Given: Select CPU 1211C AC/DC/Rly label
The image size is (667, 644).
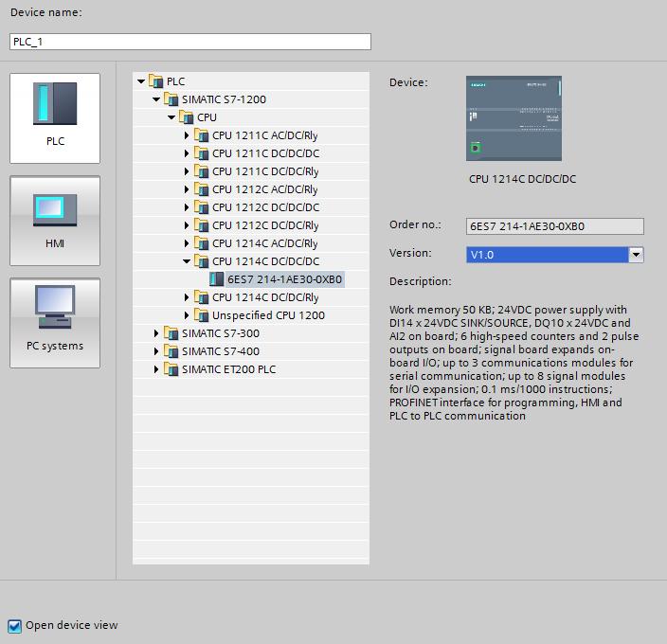Looking at the screenshot, I should 265,135.
